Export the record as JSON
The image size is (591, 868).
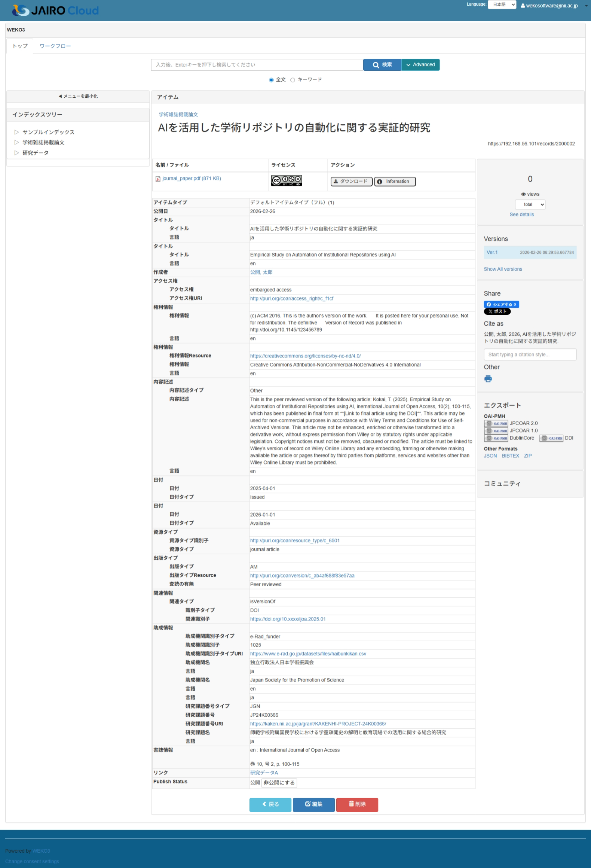(490, 456)
